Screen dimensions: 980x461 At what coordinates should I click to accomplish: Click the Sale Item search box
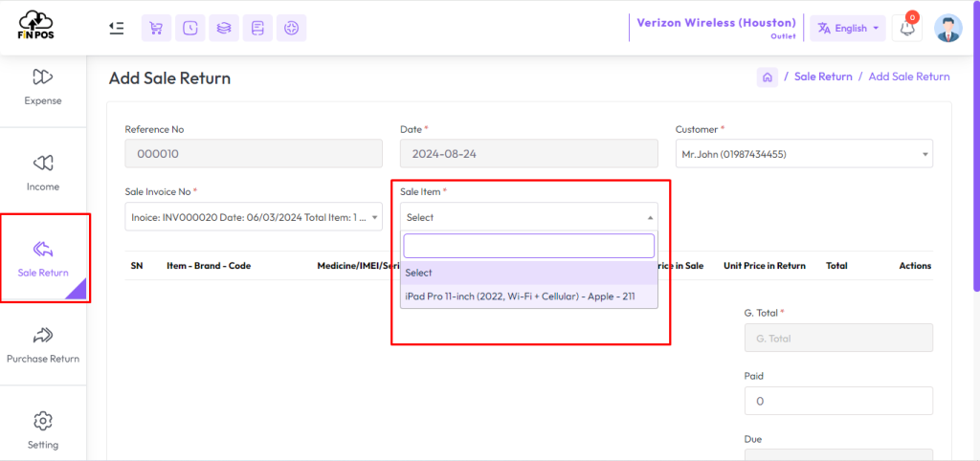(528, 246)
